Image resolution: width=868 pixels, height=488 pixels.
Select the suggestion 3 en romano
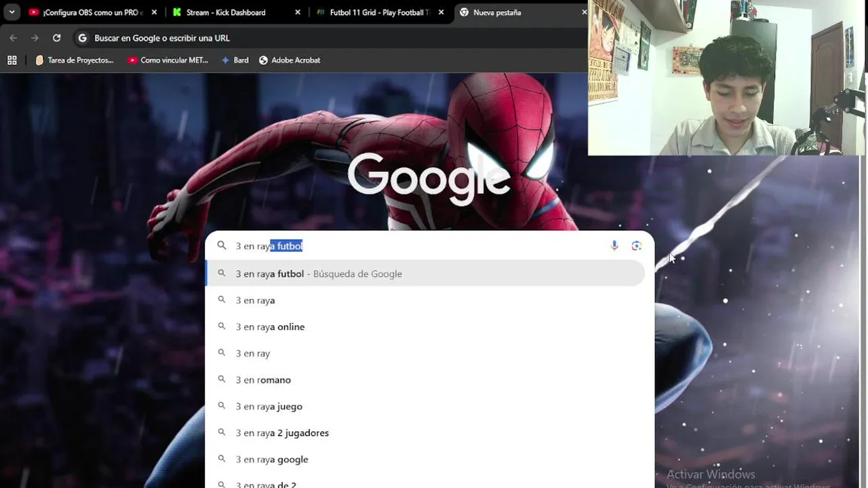[x=425, y=380]
